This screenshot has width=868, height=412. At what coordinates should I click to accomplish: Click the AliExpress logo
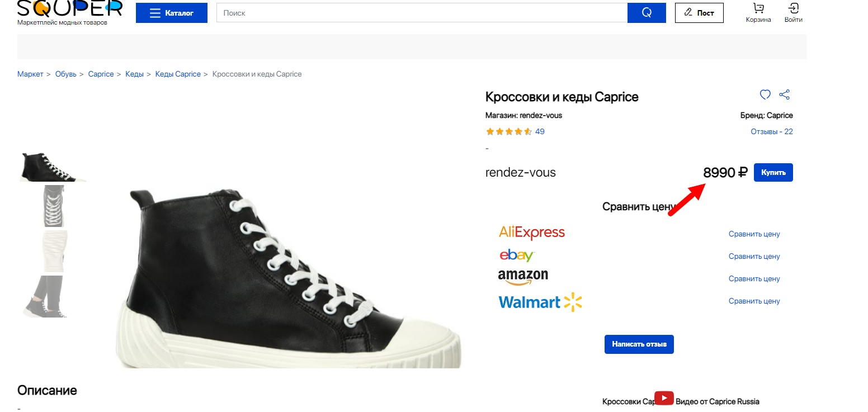(531, 233)
